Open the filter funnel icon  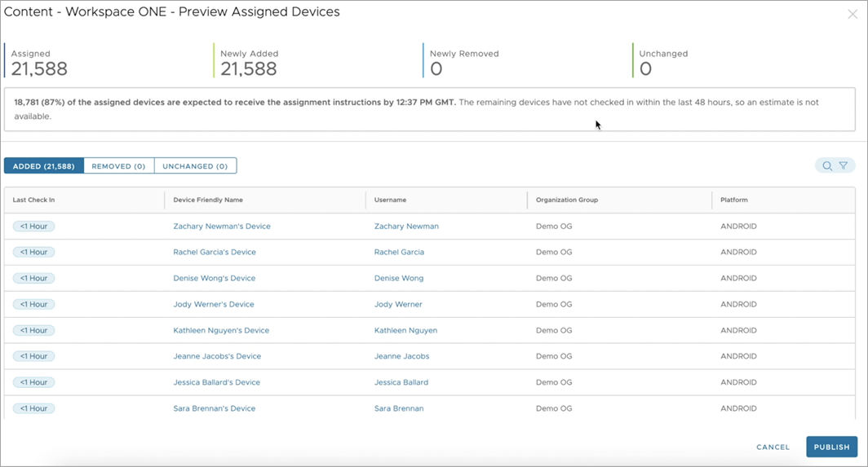pyautogui.click(x=843, y=166)
